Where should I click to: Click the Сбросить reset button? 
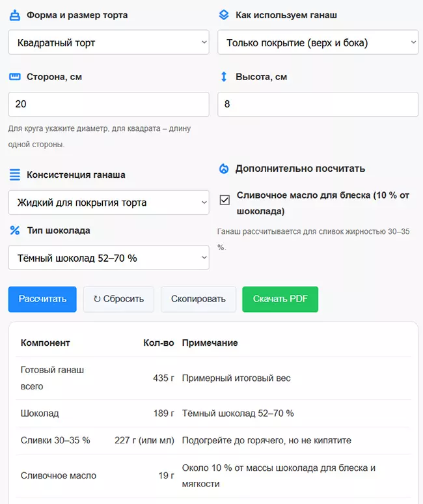tap(118, 299)
